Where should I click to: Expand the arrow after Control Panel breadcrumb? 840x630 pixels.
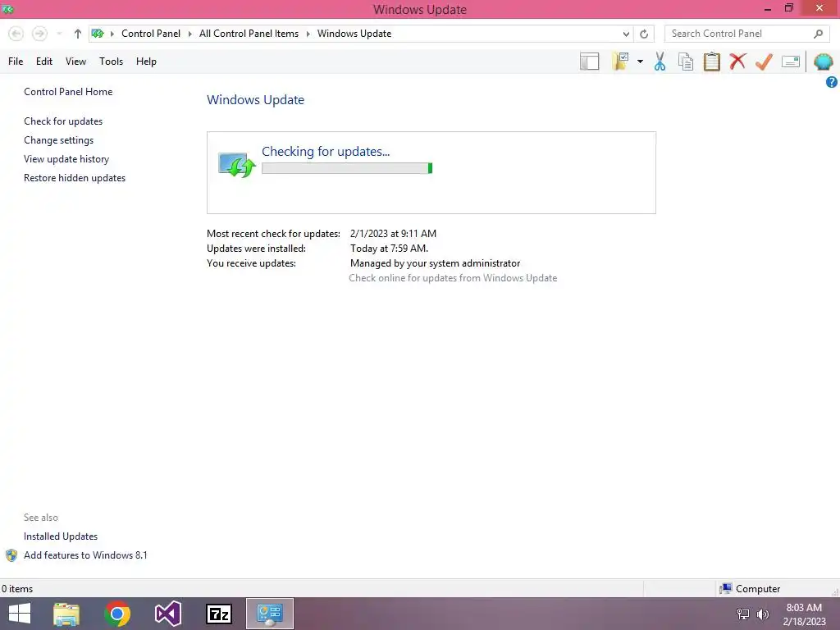point(189,34)
